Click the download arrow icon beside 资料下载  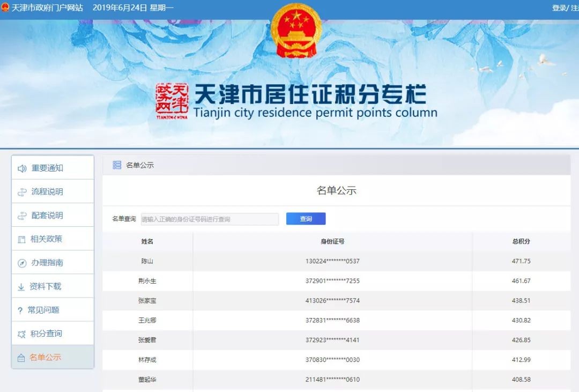coord(21,287)
